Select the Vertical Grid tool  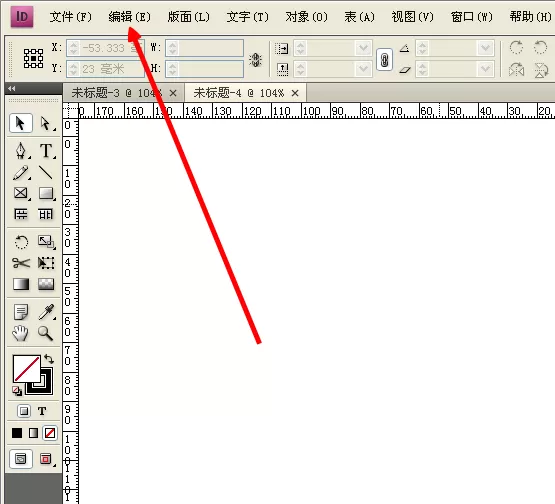pos(46,214)
